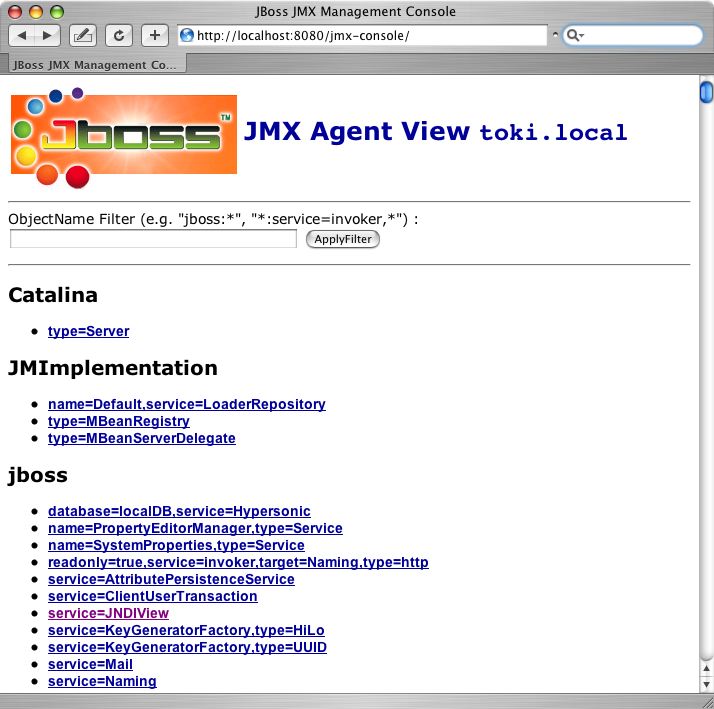Click the globe site icon in address bar
This screenshot has width=714, height=709.
pyautogui.click(x=187, y=36)
